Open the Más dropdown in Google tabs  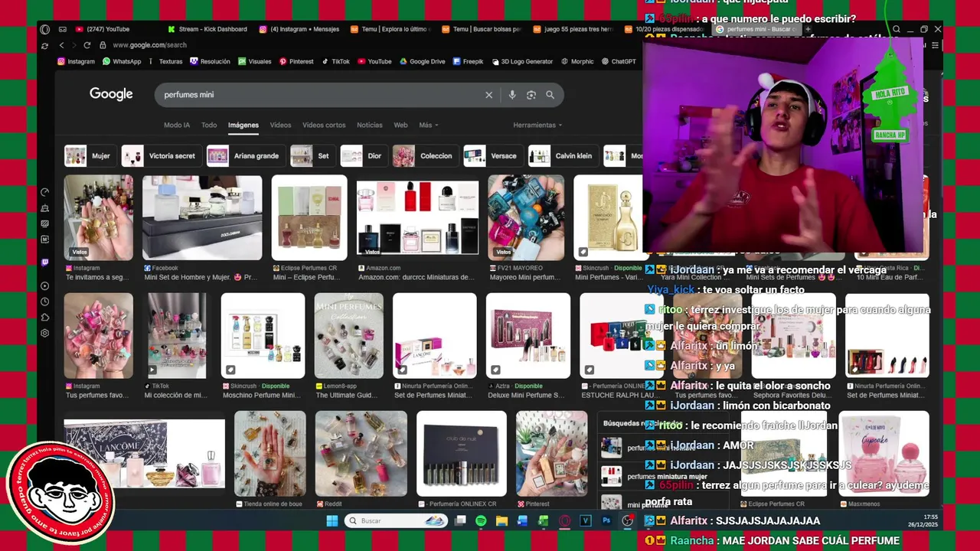click(x=428, y=125)
